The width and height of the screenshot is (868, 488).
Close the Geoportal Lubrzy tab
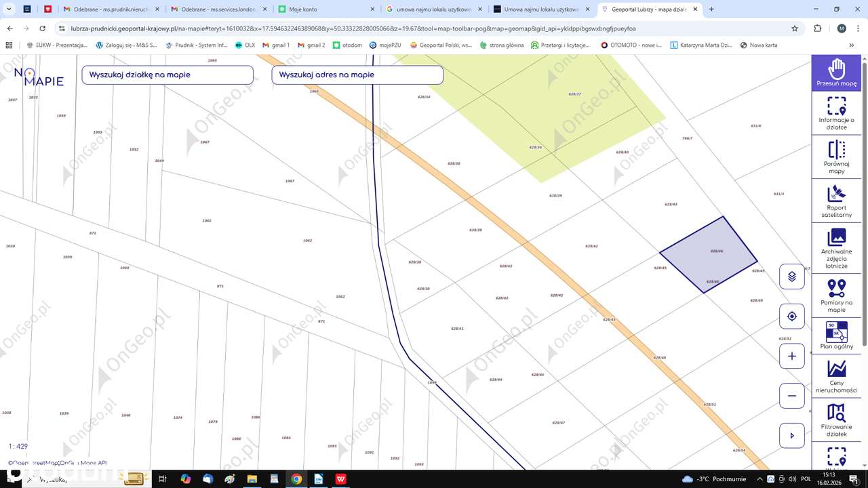[695, 9]
